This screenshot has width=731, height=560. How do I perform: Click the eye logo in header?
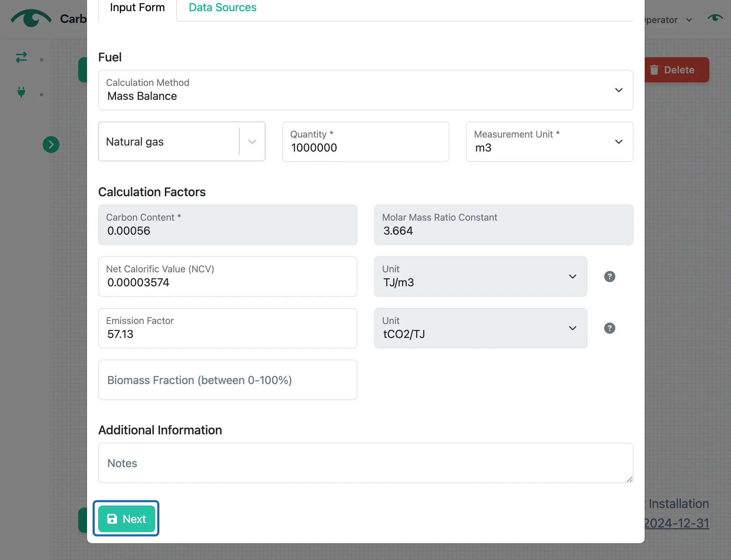pos(31,18)
